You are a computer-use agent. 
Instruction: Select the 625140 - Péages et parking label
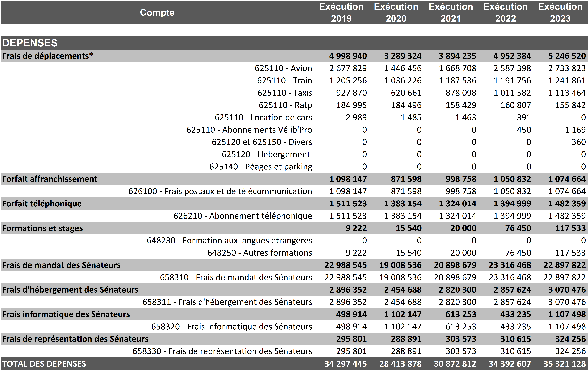(x=261, y=167)
